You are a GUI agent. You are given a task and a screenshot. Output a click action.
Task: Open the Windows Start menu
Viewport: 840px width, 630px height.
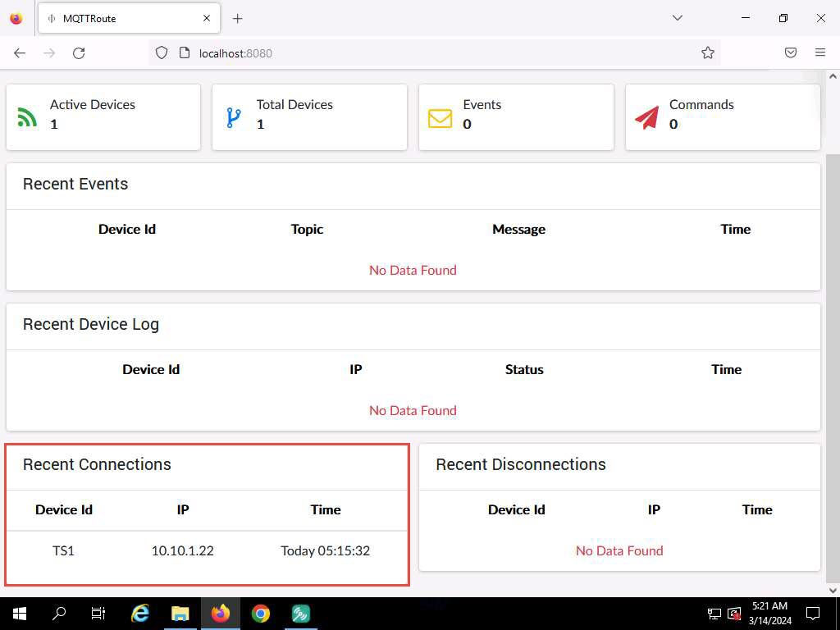point(20,614)
